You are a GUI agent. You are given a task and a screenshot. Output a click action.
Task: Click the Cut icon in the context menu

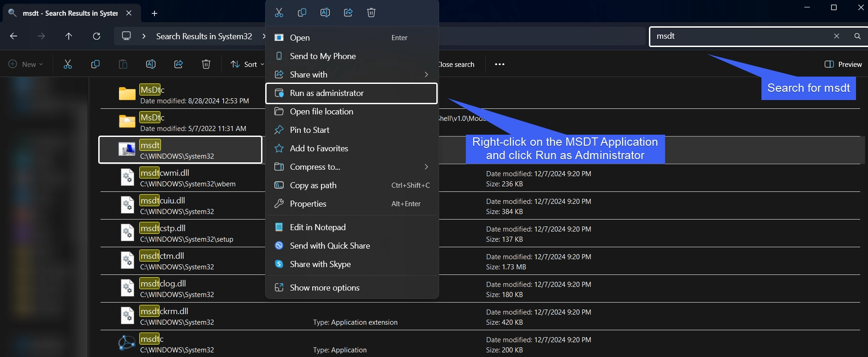[279, 12]
